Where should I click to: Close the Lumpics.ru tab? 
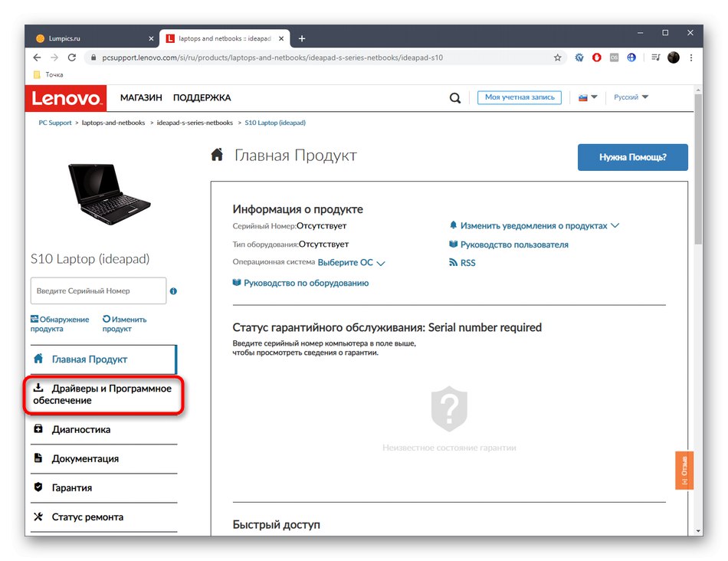pyautogui.click(x=151, y=38)
